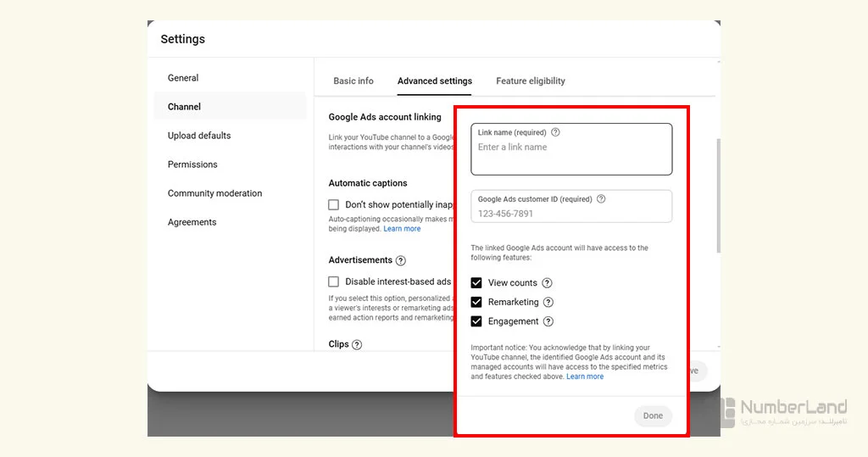The height and width of the screenshot is (457, 868).
Task: Open General settings section
Action: (x=183, y=78)
